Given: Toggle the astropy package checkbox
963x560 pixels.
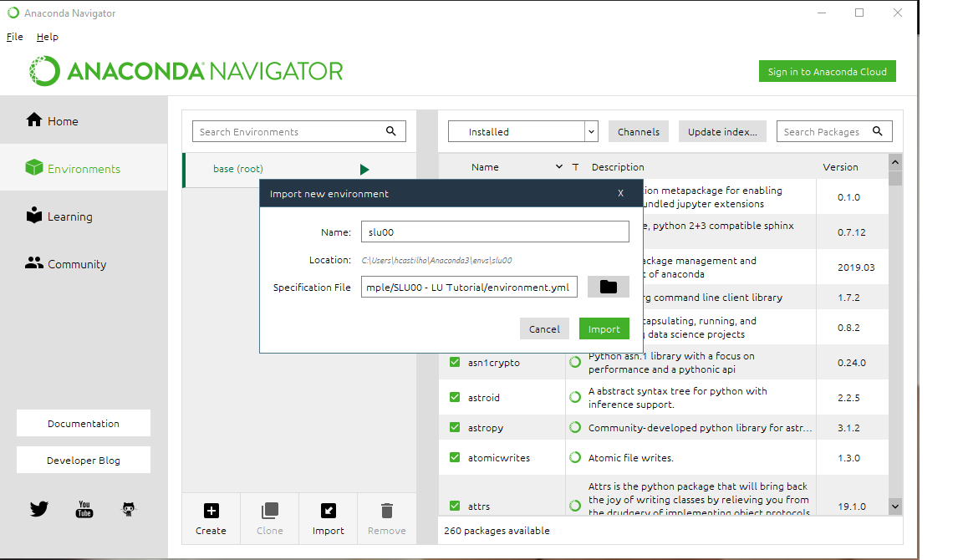Looking at the screenshot, I should tap(455, 427).
